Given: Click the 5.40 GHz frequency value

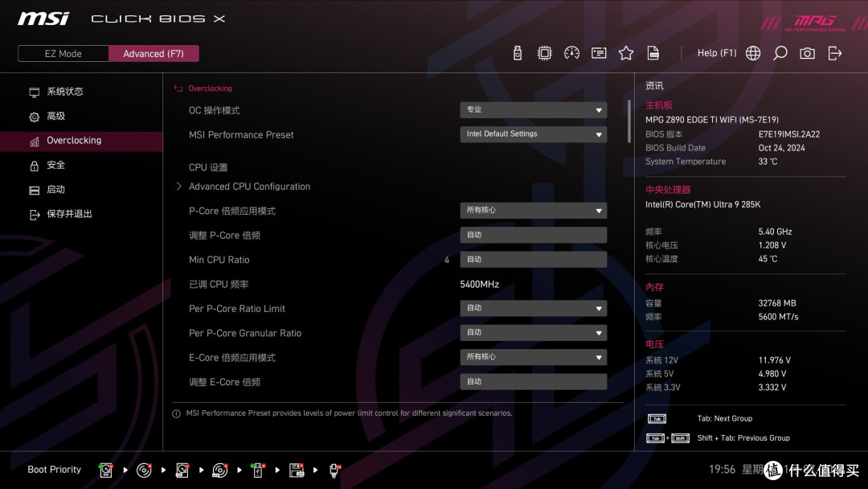Looking at the screenshot, I should 775,232.
